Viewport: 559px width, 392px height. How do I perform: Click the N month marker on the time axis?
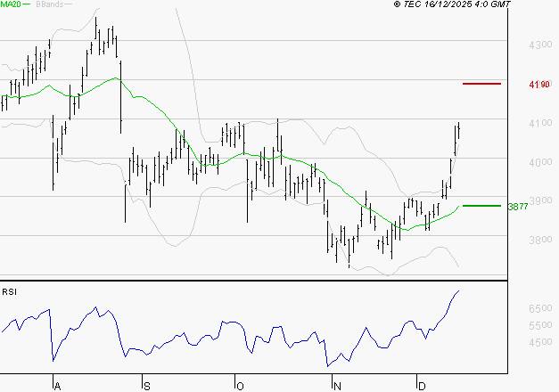click(337, 386)
